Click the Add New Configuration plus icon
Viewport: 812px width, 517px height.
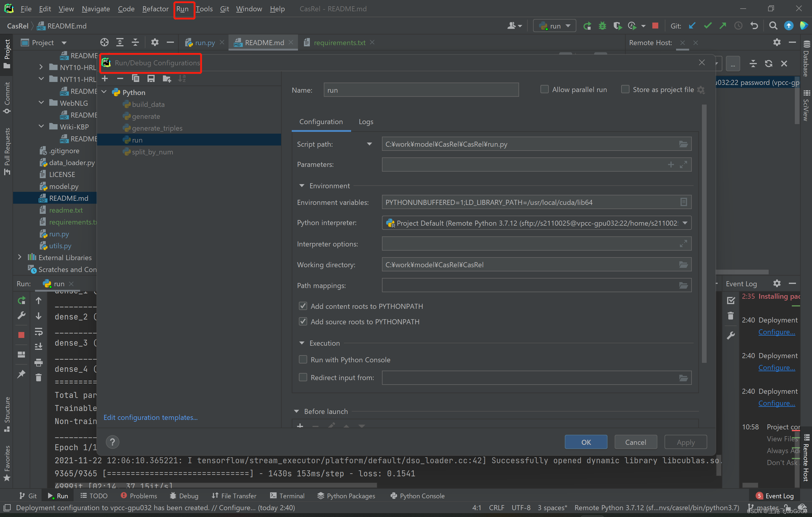[x=105, y=79]
